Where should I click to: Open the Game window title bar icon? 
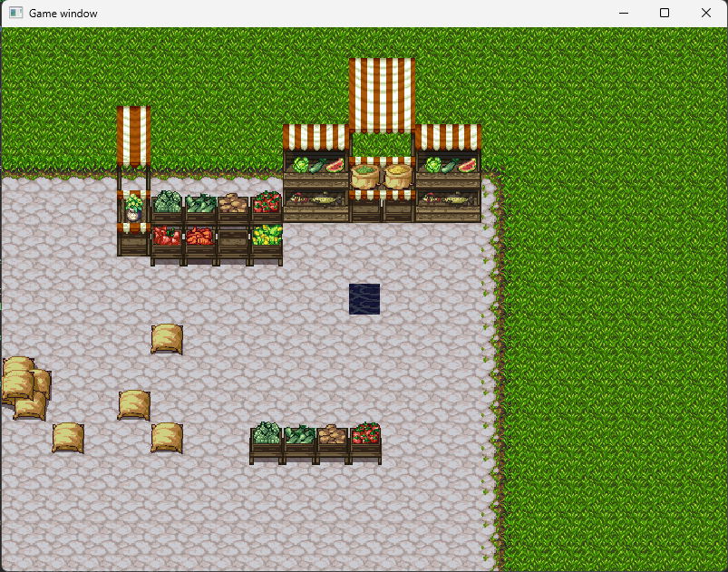(x=15, y=13)
